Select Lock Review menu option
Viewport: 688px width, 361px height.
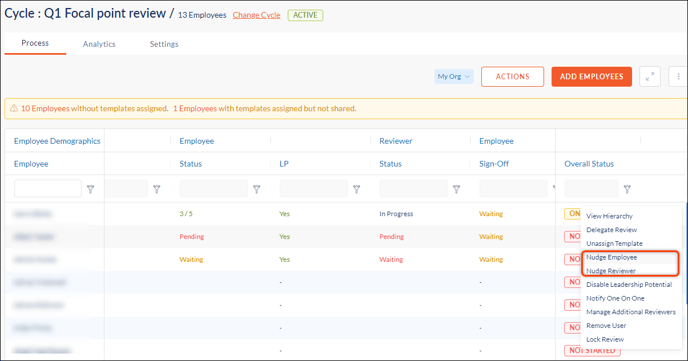(605, 339)
